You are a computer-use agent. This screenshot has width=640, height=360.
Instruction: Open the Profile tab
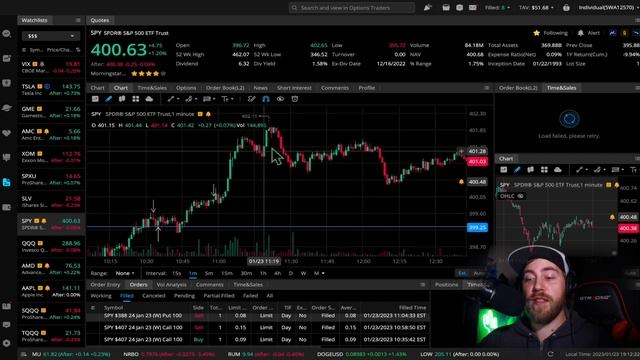(x=367, y=88)
